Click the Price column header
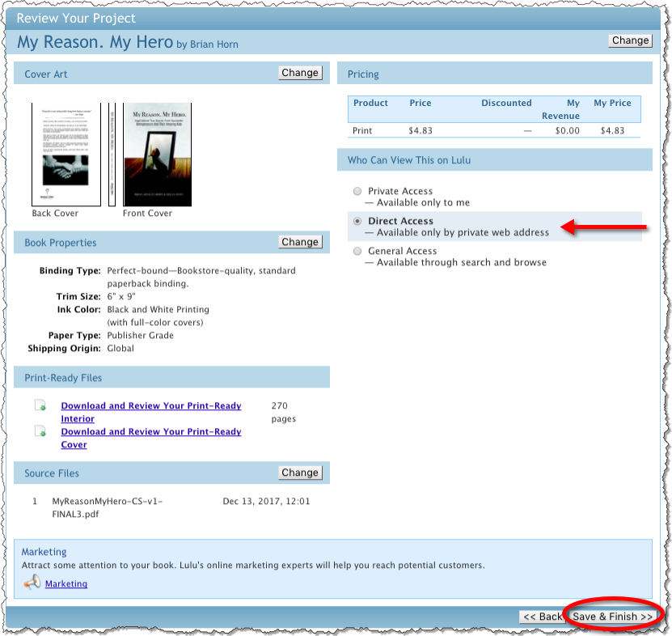This screenshot has height=636, width=672. point(420,103)
